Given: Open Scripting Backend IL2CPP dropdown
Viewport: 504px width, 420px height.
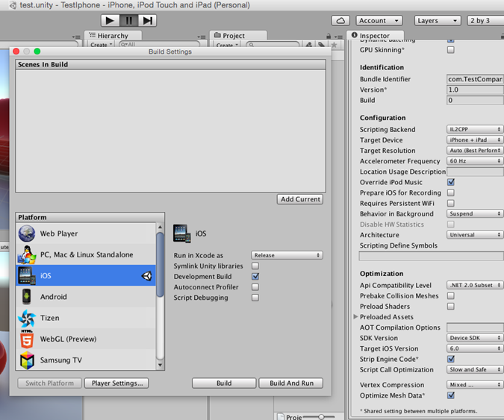Looking at the screenshot, I should pos(475,130).
